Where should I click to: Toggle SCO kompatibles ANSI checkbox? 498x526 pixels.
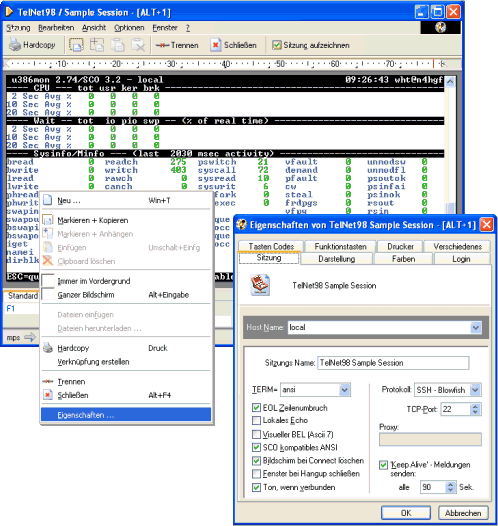256,447
